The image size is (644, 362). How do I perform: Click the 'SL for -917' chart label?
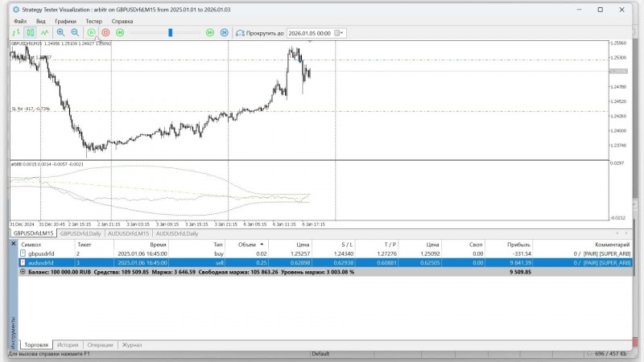[x=31, y=109]
